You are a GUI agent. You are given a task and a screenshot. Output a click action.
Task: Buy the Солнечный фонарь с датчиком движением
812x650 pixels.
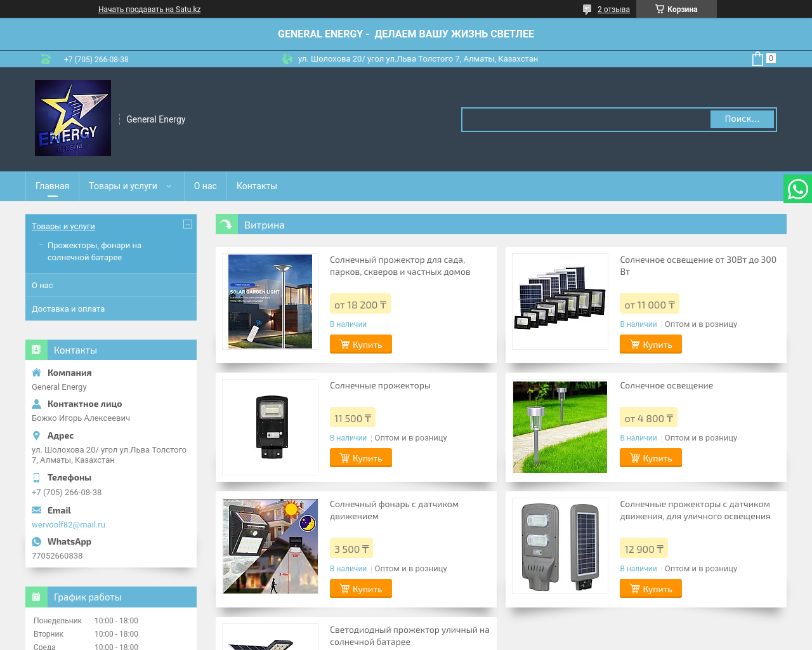(361, 588)
